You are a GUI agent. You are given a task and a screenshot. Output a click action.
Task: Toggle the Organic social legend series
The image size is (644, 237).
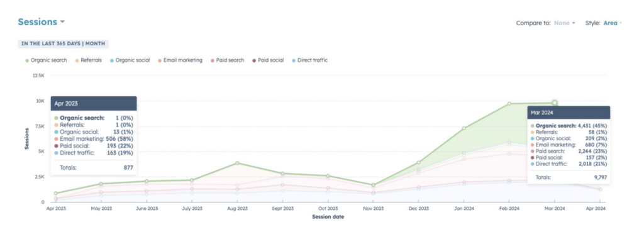click(130, 60)
